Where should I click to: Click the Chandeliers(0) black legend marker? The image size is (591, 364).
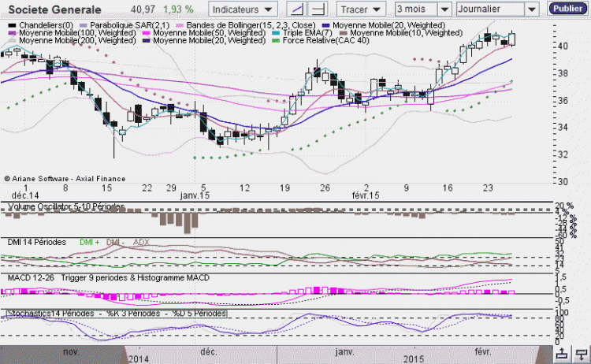(x=12, y=26)
